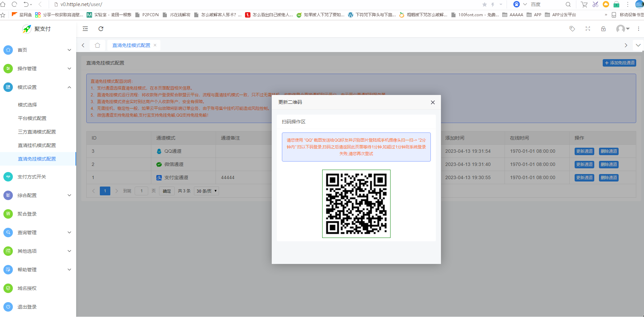This screenshot has width=644, height=317.
Task: Click the 操作管理 green sidebar icon
Action: click(8, 69)
